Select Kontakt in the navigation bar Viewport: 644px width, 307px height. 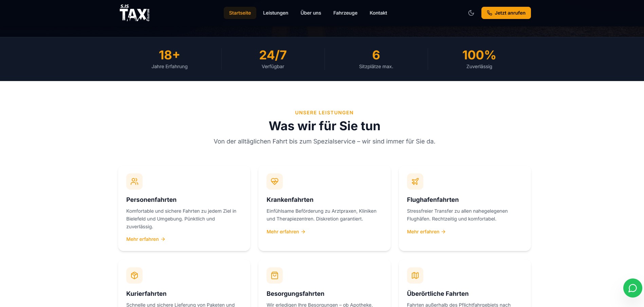click(378, 13)
